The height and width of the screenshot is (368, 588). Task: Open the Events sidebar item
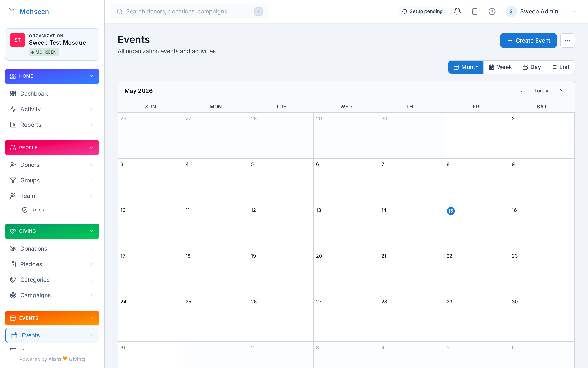52,335
